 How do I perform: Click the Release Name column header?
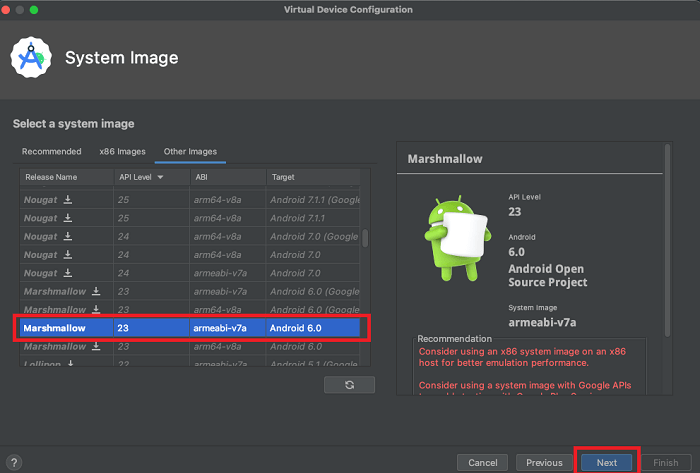coord(67,177)
